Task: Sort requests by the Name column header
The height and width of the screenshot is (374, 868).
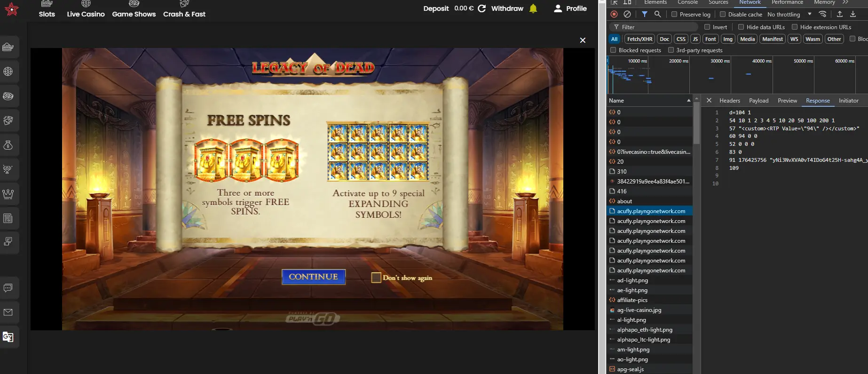Action: 649,100
